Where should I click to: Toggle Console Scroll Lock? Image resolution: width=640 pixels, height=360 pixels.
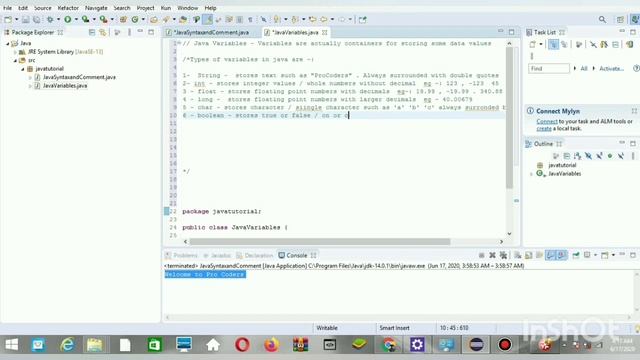[x=529, y=255]
